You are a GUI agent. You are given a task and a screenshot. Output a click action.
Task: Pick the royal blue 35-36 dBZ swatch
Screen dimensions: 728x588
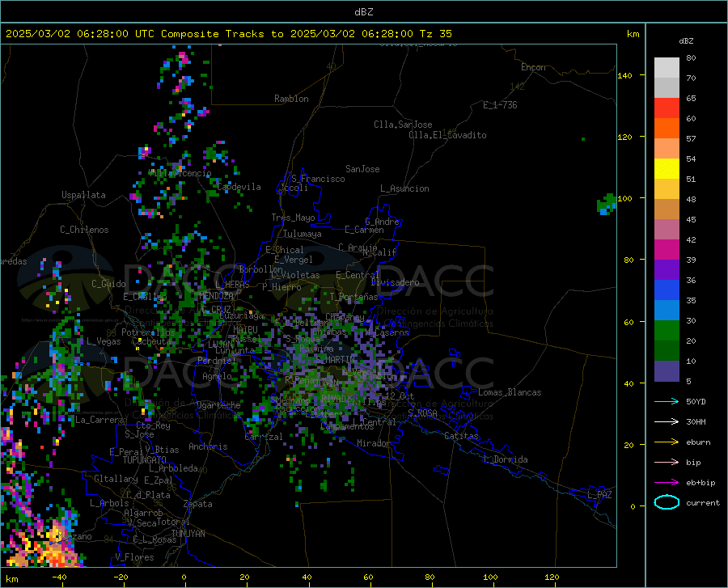pos(667,290)
